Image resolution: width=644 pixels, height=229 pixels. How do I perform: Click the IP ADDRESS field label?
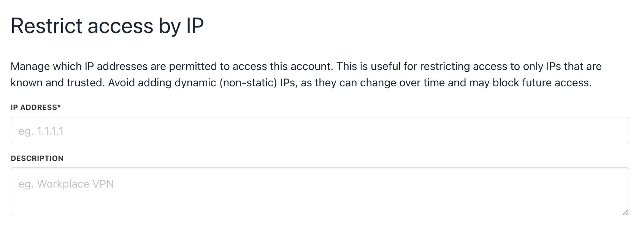tap(36, 108)
